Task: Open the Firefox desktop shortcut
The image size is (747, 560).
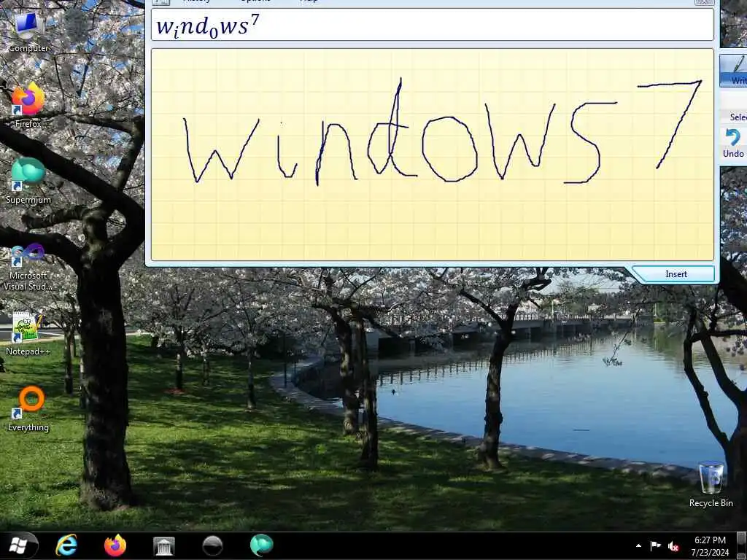Action: (28, 106)
